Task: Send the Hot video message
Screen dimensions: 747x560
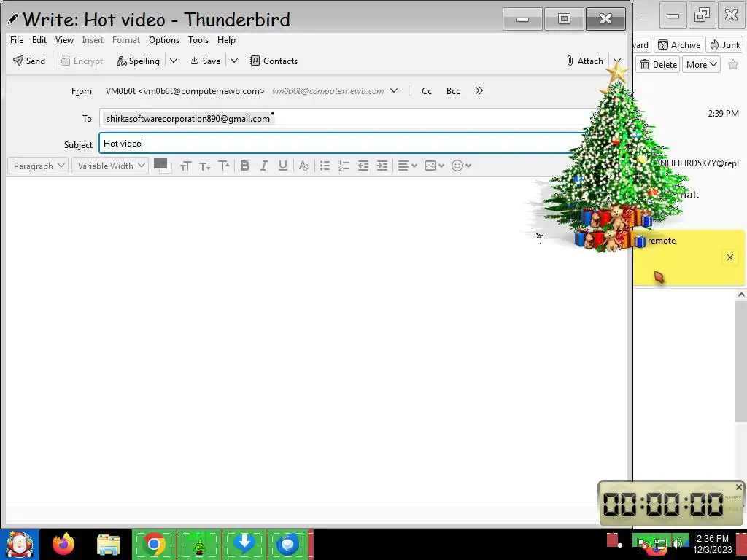Action: click(29, 61)
